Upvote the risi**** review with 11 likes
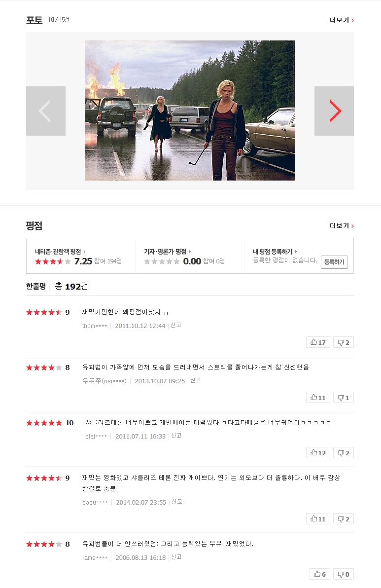The width and height of the screenshot is (381, 588). (x=318, y=398)
